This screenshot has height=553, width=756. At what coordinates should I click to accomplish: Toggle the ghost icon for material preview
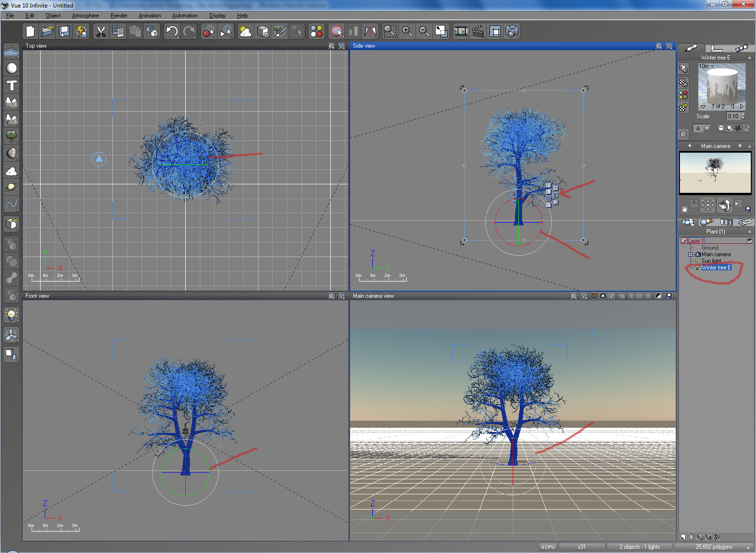tap(721, 128)
